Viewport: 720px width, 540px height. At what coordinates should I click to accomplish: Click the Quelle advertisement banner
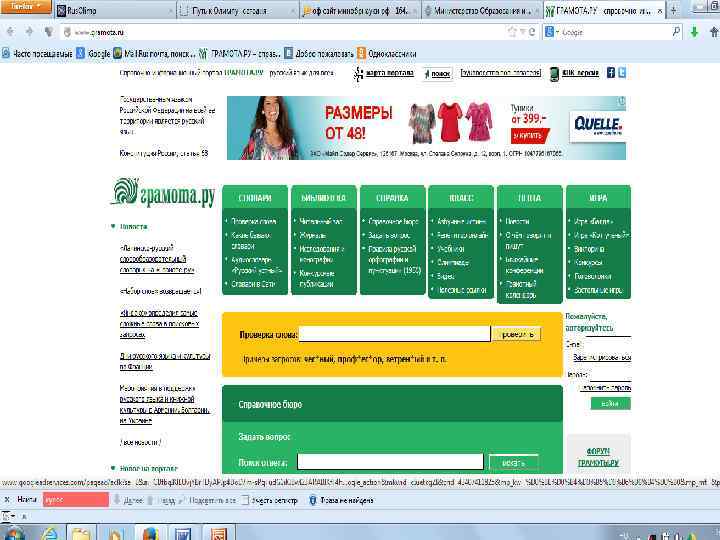tap(426, 128)
